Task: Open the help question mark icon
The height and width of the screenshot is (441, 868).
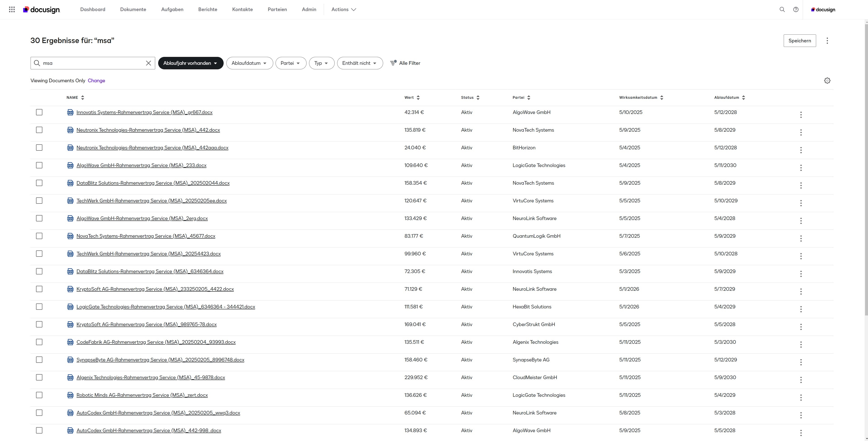Action: pos(795,10)
